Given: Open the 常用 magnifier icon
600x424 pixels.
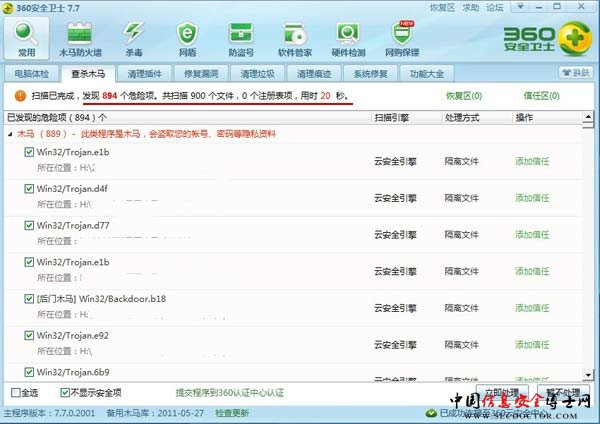Looking at the screenshot, I should pos(26,38).
